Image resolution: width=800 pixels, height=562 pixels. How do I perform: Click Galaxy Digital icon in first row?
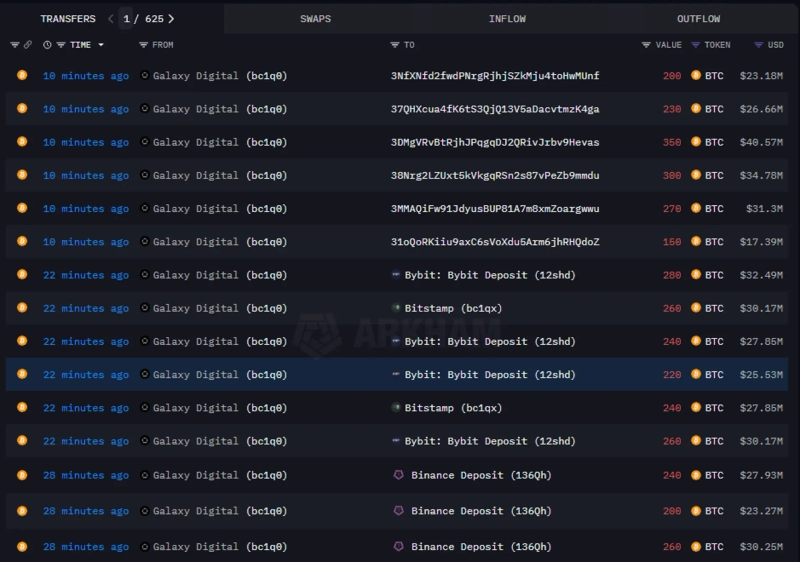click(x=145, y=76)
